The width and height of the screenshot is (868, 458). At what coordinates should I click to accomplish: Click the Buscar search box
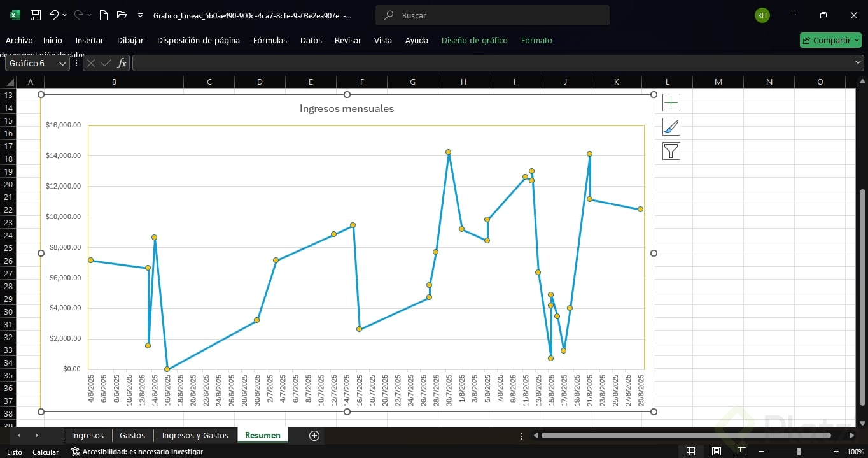pos(493,15)
